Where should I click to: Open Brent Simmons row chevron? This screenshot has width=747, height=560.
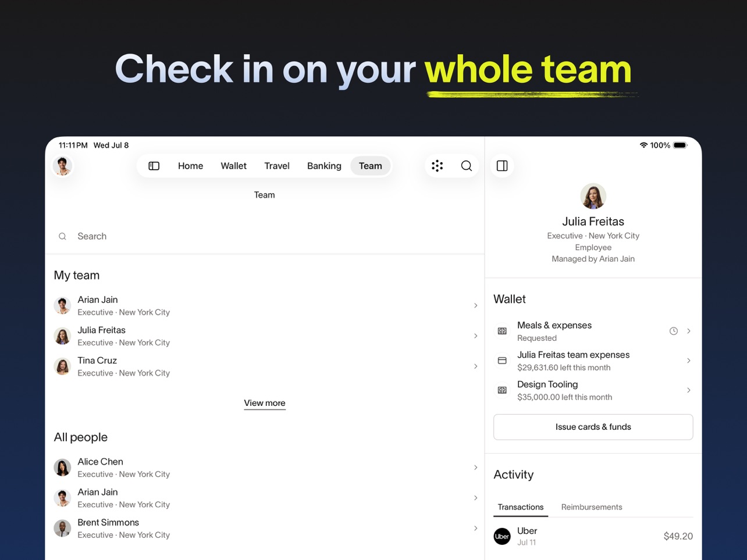click(x=475, y=528)
